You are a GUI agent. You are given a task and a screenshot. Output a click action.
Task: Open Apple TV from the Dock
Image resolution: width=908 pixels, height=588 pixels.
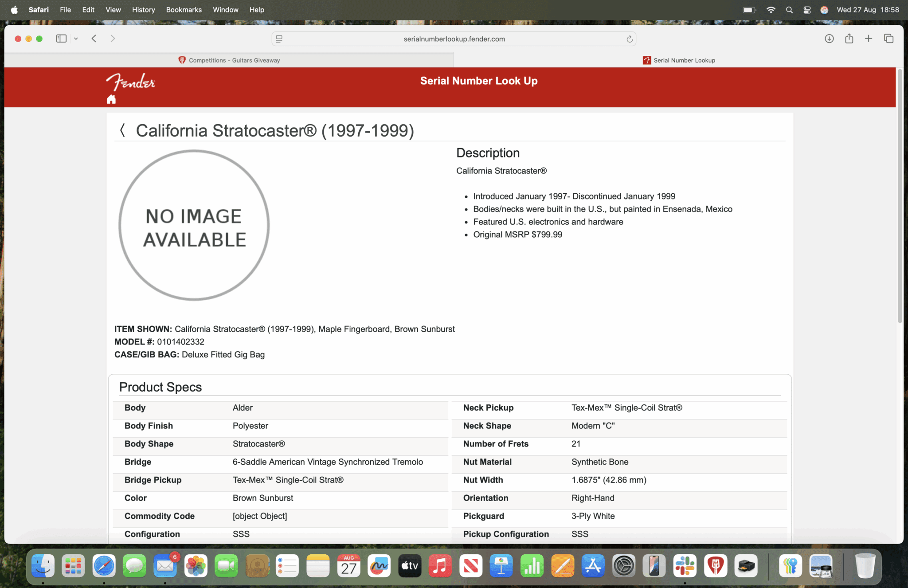(410, 566)
